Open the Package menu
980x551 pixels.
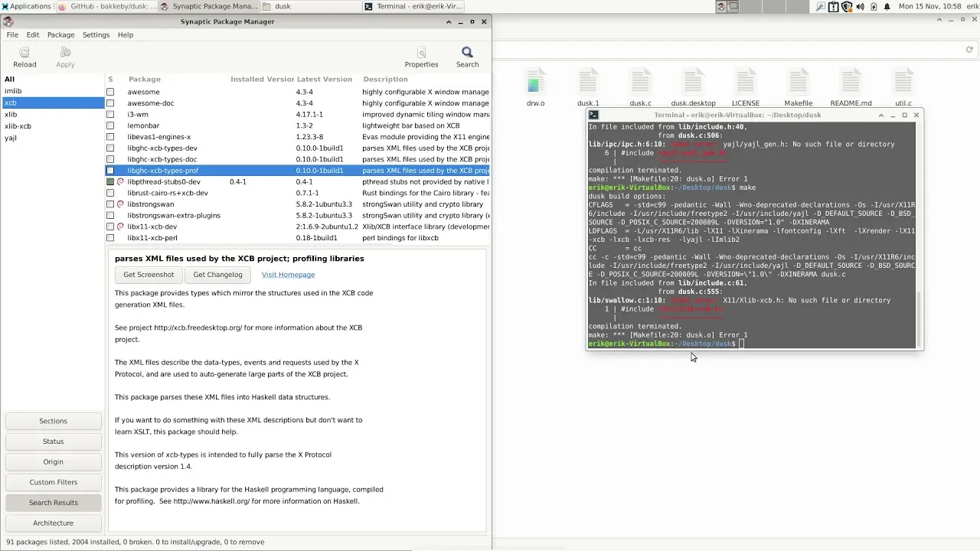pyautogui.click(x=60, y=34)
